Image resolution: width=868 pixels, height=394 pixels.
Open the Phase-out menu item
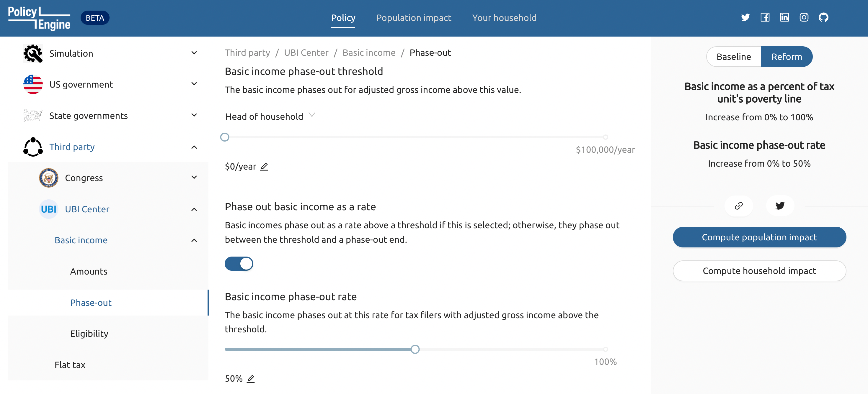[91, 303]
